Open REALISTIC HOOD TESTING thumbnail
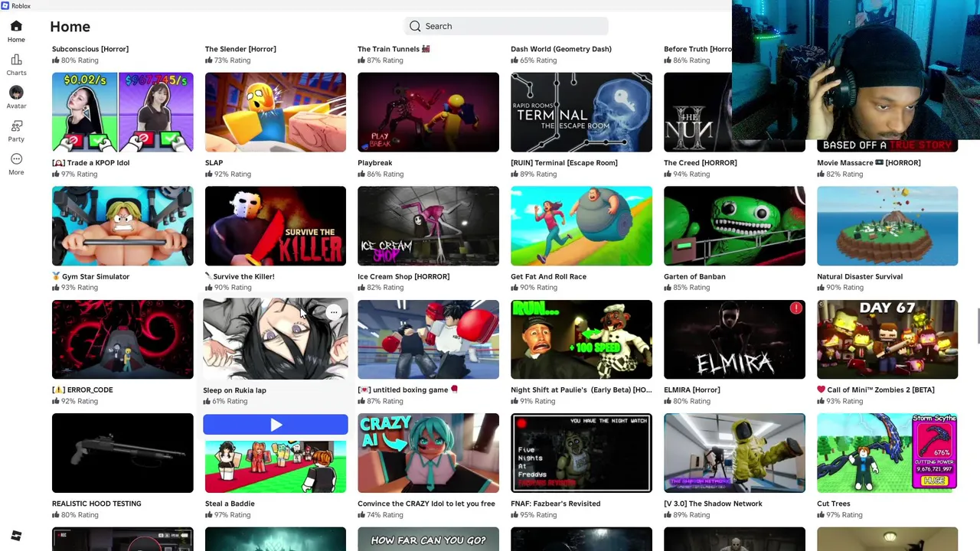The height and width of the screenshot is (551, 980). pyautogui.click(x=122, y=453)
